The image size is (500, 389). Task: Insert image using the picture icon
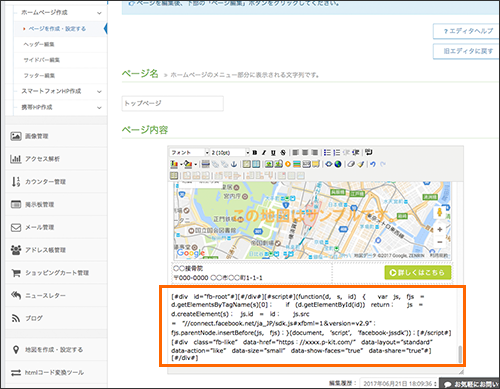point(269,164)
